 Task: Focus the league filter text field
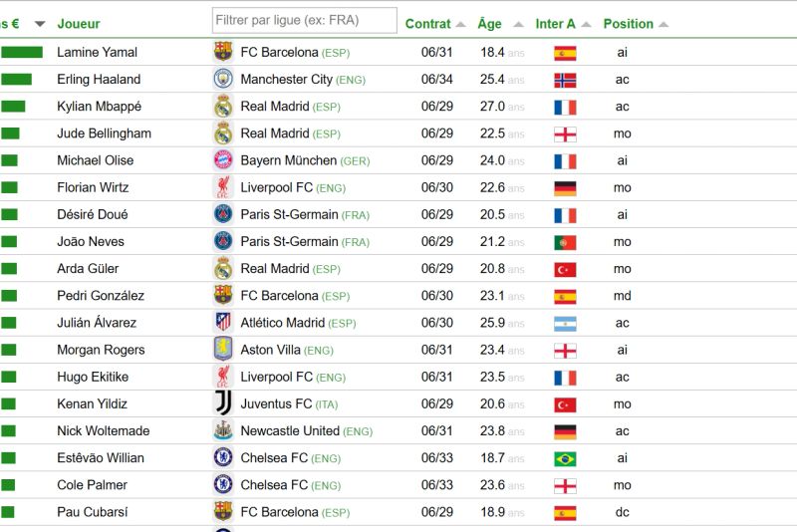[x=304, y=20]
